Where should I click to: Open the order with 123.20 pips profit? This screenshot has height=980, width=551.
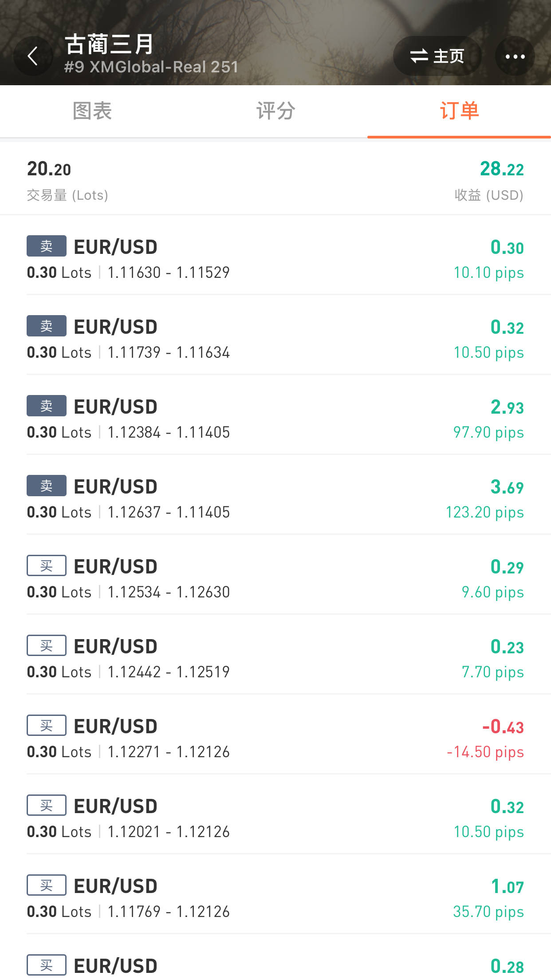tap(275, 499)
